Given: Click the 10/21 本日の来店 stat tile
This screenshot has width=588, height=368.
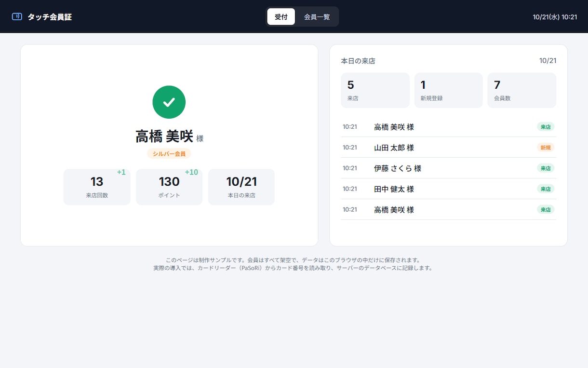Looking at the screenshot, I should (x=241, y=187).
